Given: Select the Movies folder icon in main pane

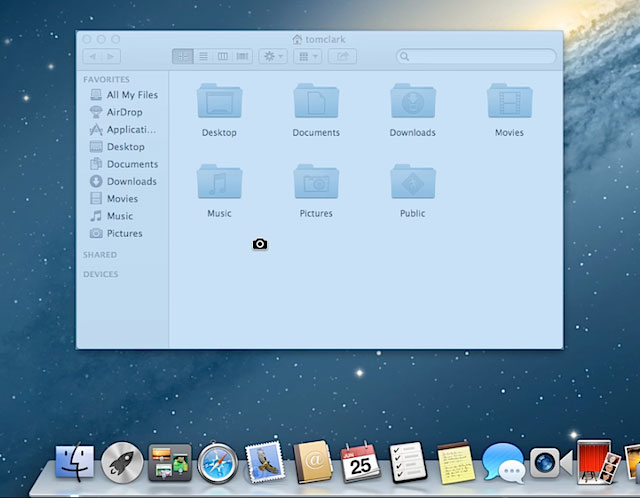Looking at the screenshot, I should (x=510, y=101).
